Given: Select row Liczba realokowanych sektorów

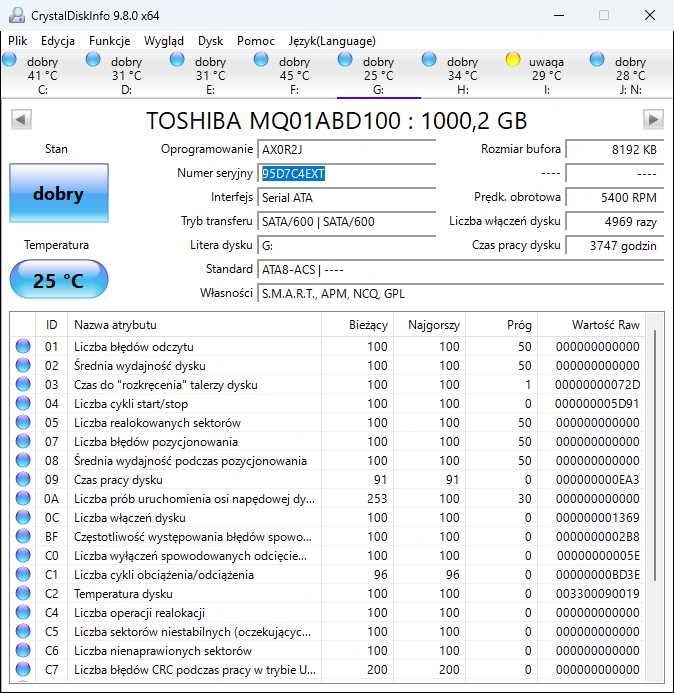Looking at the screenshot, I should coord(327,423).
